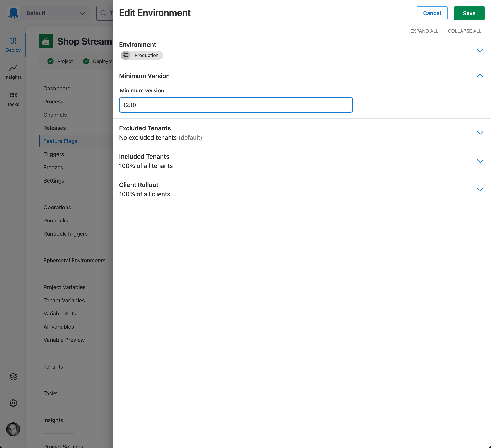
Task: Click 'No excluded tenants (default)' text
Action: tap(161, 138)
